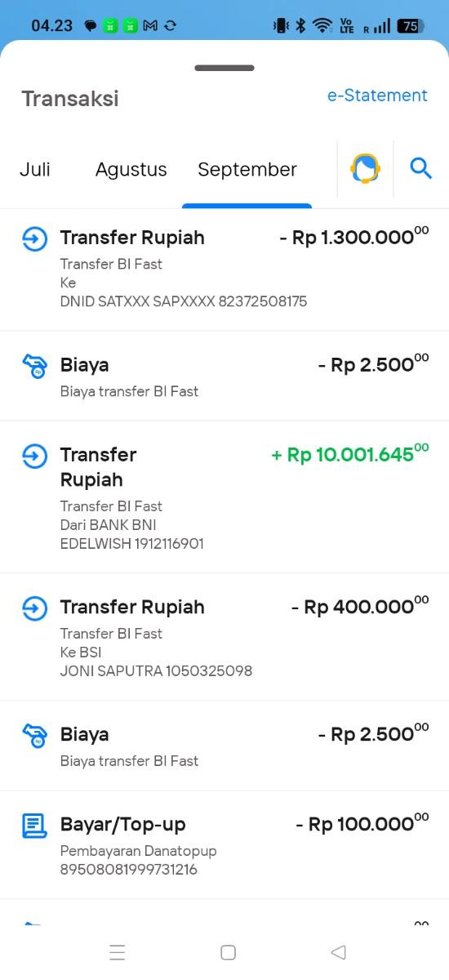The width and height of the screenshot is (449, 980).
Task: Open the customer service headset icon
Action: click(x=365, y=169)
